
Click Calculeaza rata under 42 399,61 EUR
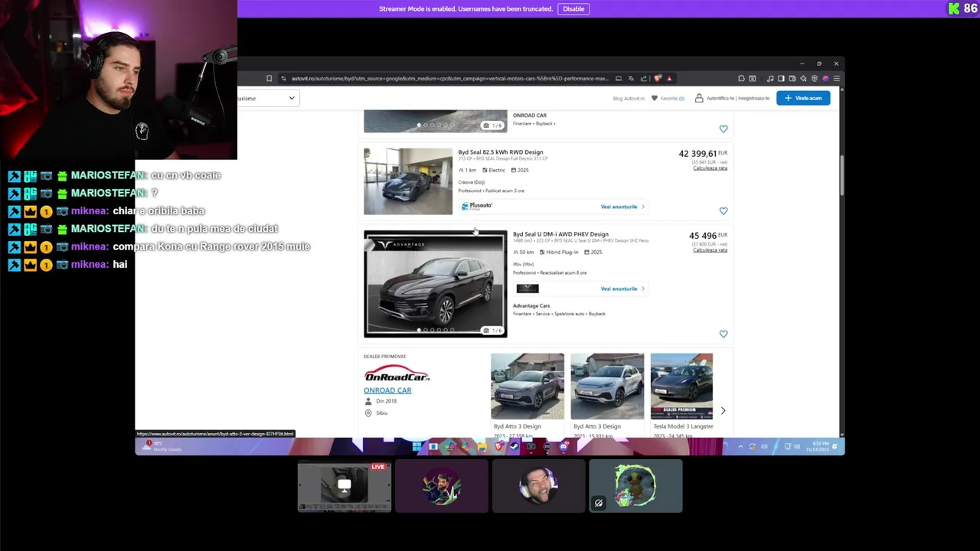point(710,168)
